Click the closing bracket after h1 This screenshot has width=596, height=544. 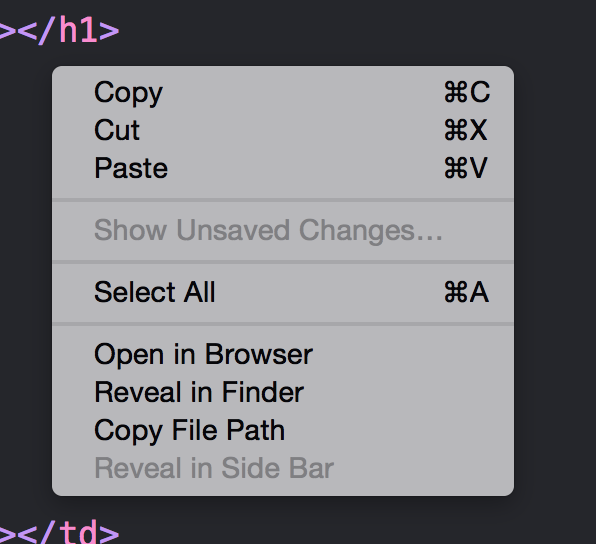click(109, 31)
